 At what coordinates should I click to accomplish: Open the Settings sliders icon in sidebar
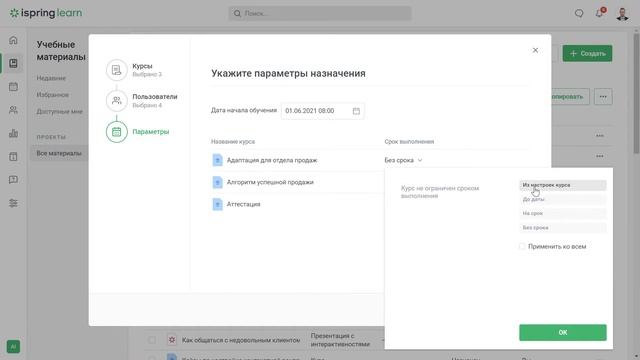[13, 203]
